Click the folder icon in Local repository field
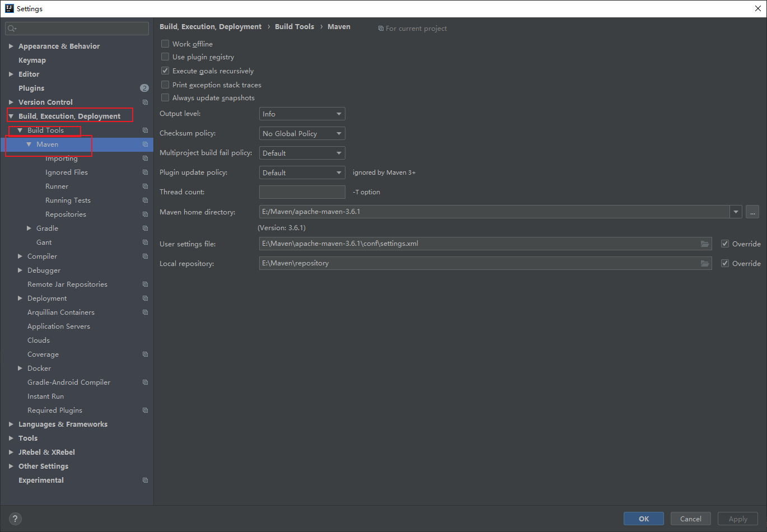 705,263
